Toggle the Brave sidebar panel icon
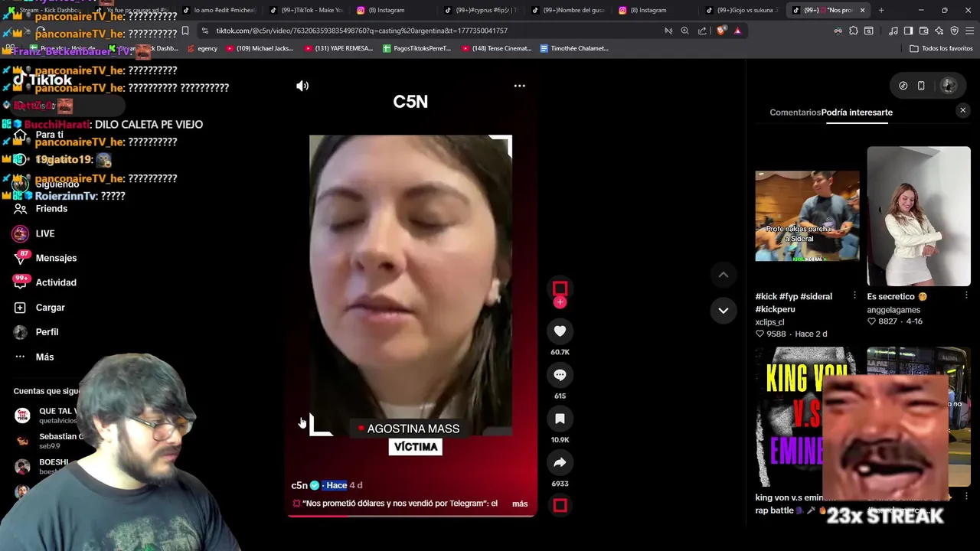The width and height of the screenshot is (980, 551). click(908, 31)
